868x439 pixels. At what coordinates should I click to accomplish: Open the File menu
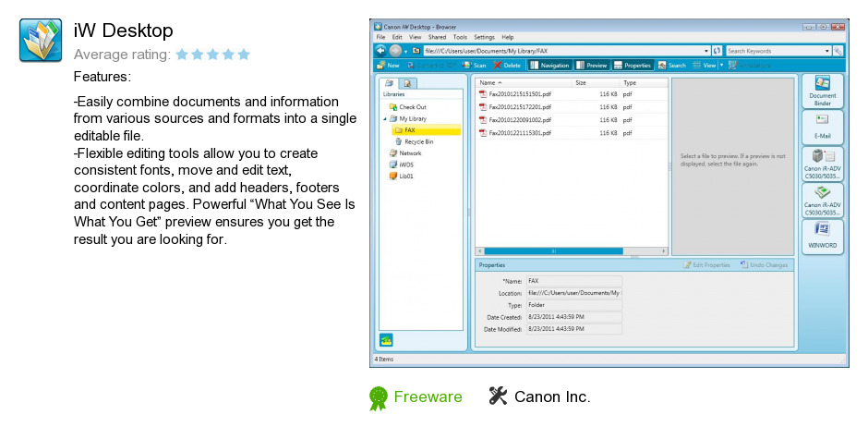(380, 37)
